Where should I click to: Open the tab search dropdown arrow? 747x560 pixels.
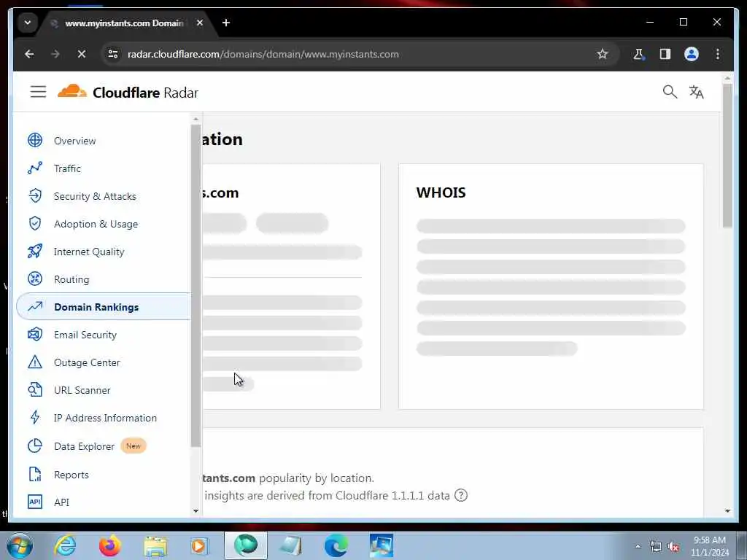click(x=28, y=23)
